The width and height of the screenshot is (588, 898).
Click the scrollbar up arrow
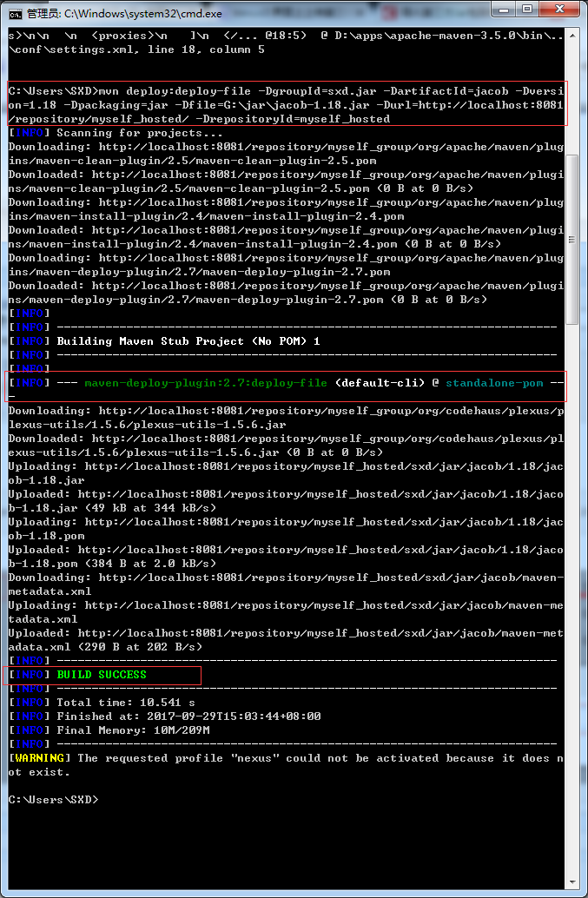572,35
